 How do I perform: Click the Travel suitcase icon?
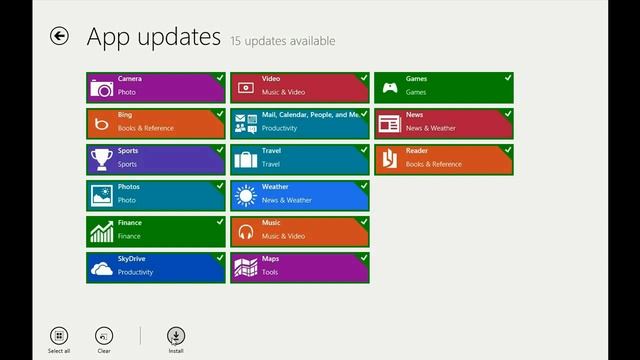click(246, 160)
